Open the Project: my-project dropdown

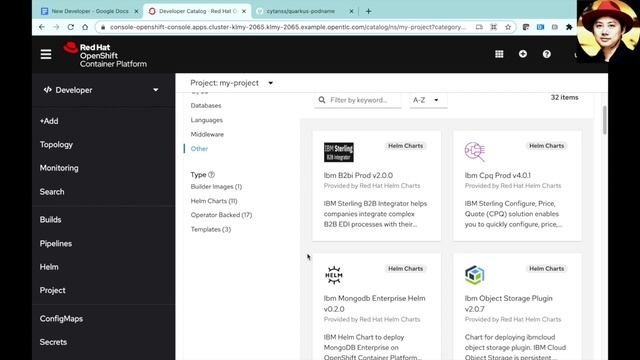point(231,83)
